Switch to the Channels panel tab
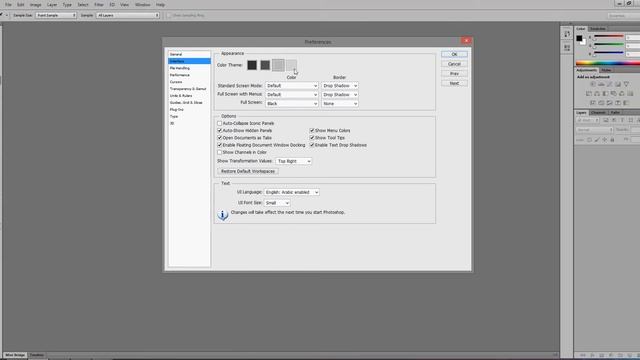Screen dimensions: 640x360 [x=598, y=112]
